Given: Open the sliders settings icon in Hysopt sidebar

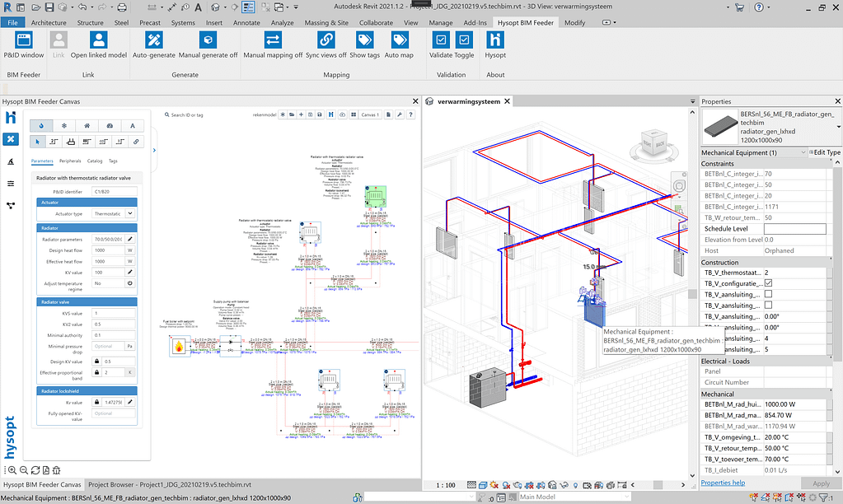Looking at the screenshot, I should pyautogui.click(x=11, y=184).
